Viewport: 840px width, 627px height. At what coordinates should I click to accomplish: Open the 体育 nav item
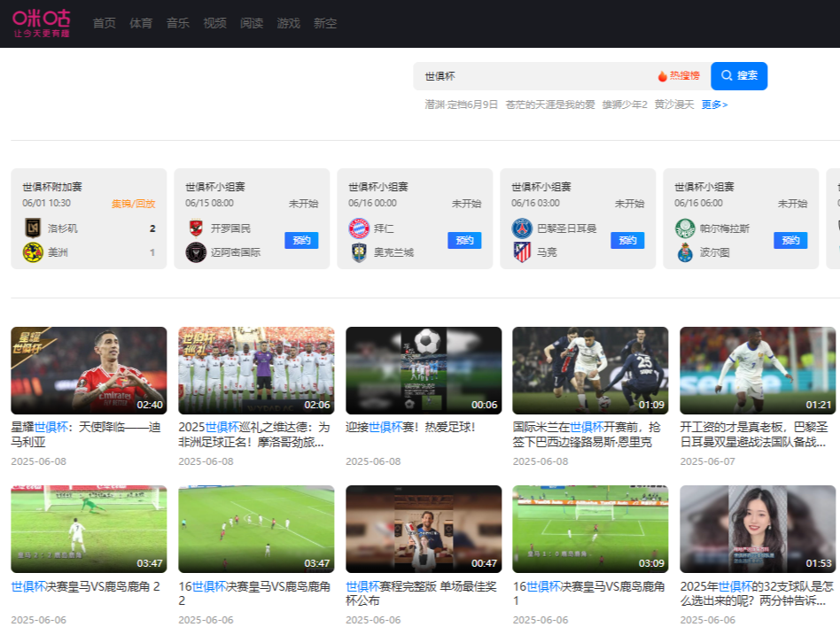141,23
